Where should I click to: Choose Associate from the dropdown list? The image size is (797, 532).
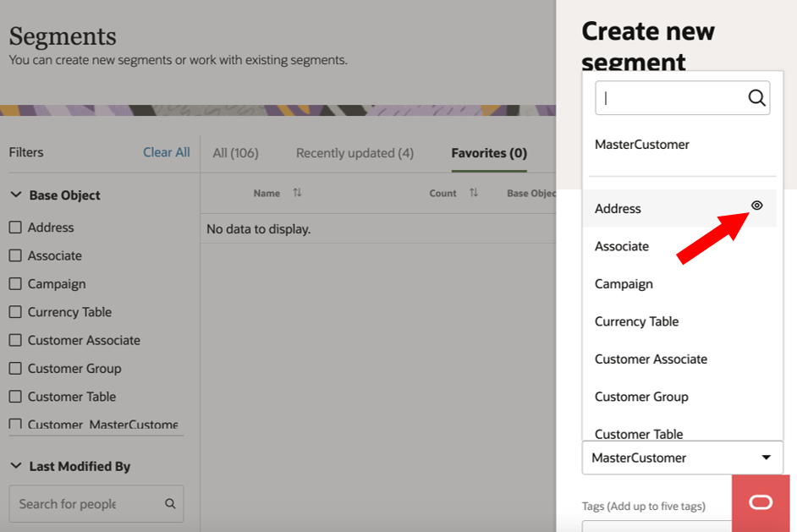tap(622, 246)
